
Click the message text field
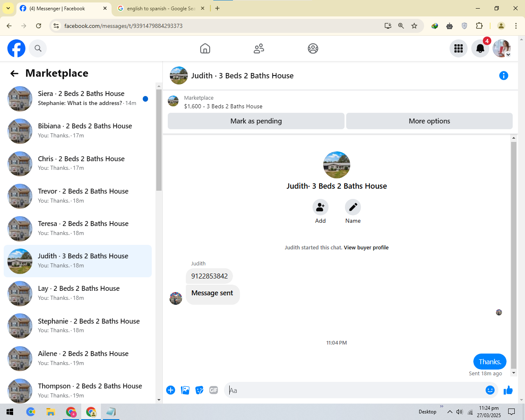coord(355,390)
